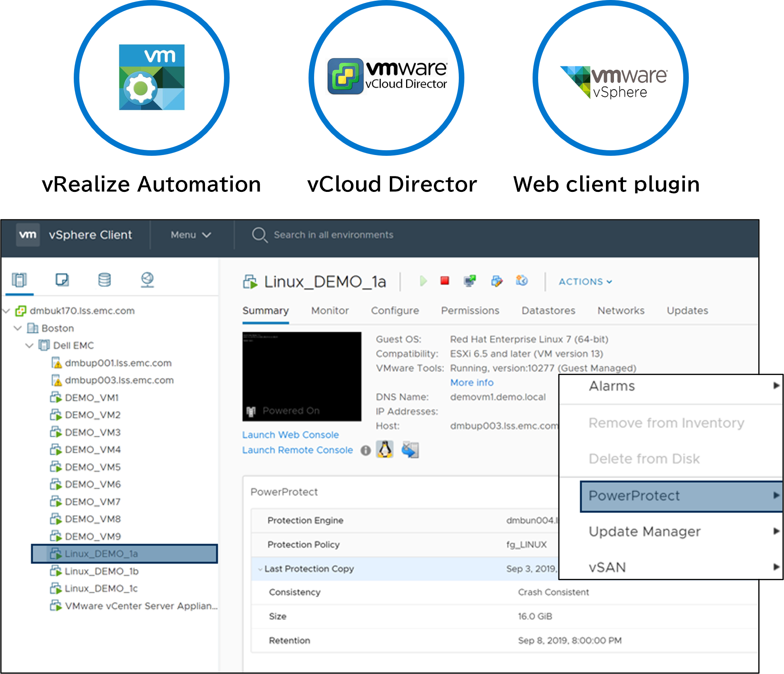Open the Configure tab

(395, 310)
